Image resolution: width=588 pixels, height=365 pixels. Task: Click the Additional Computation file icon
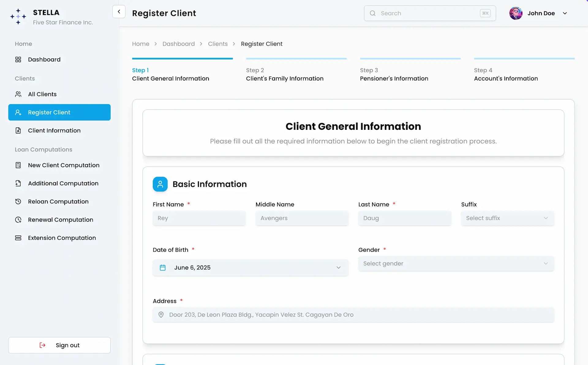point(18,183)
